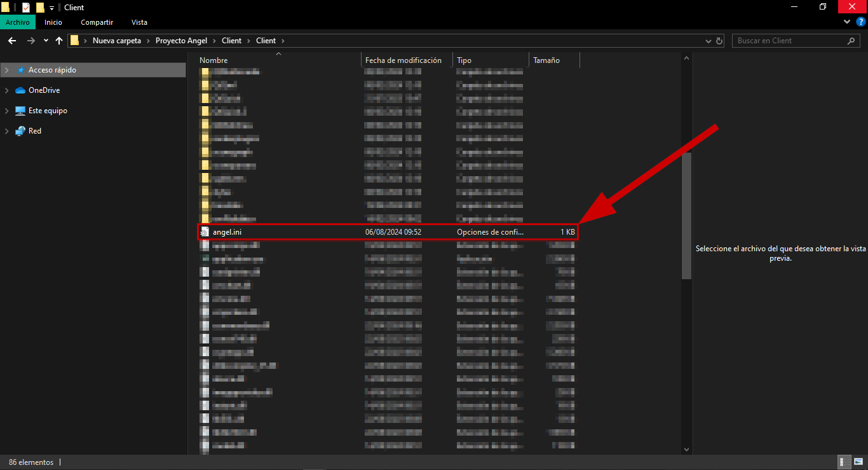Screen dimensions: 868x470
Task: Click the Up one level arrow
Action: 59,41
